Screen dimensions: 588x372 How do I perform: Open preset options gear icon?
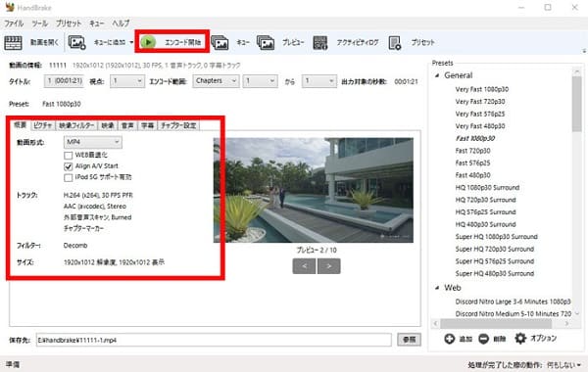point(520,339)
